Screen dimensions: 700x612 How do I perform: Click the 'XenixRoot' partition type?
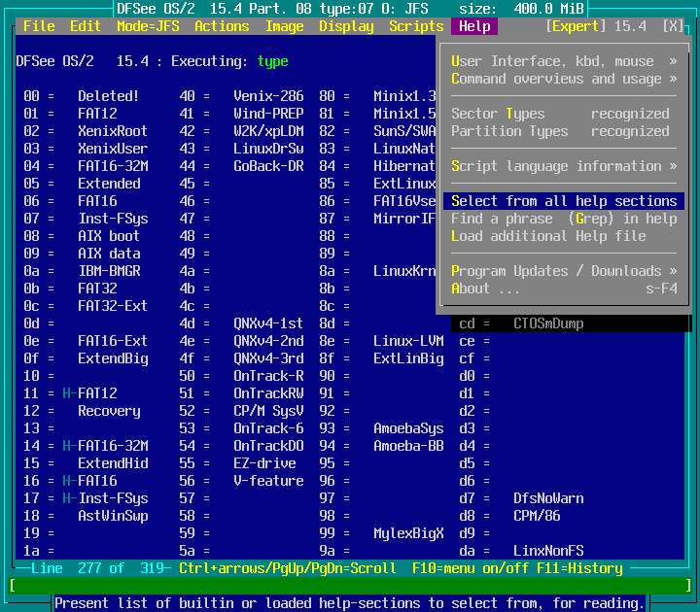(113, 131)
